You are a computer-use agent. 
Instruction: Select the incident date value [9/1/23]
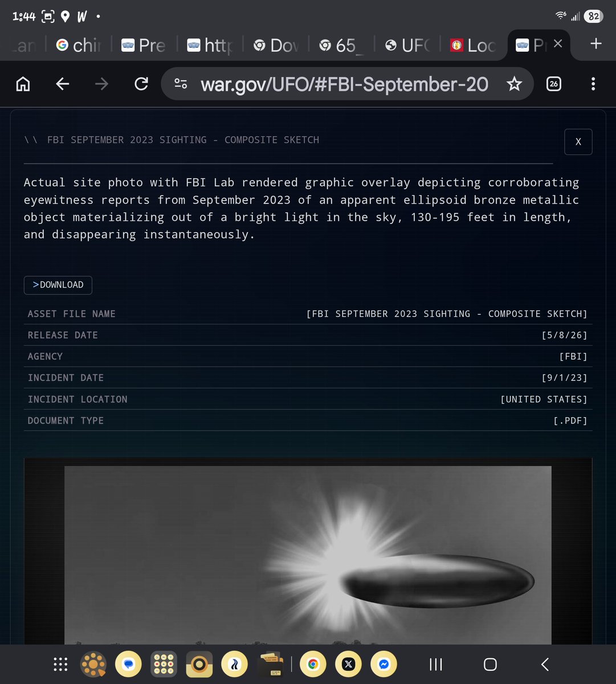(x=564, y=378)
